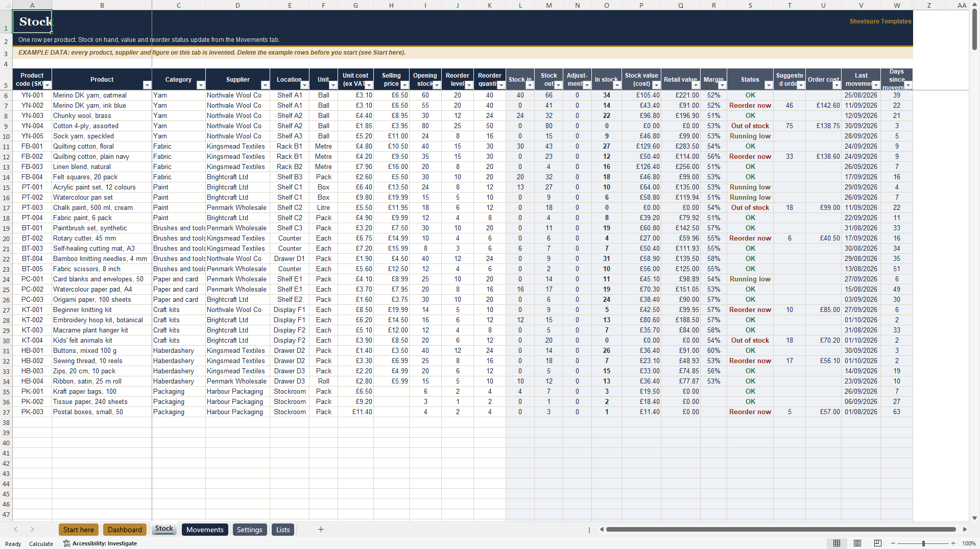Switch to Normal view layout icon
This screenshot has width=980, height=549.
click(836, 543)
